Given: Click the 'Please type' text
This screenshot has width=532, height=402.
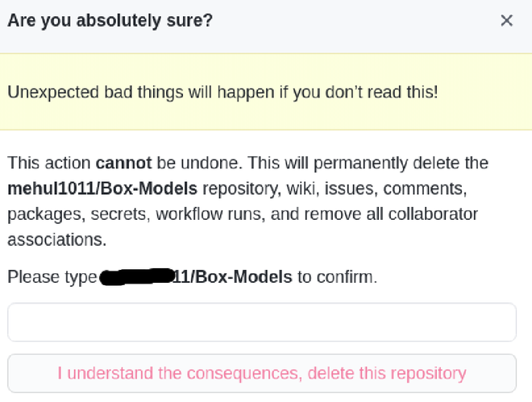Looking at the screenshot, I should tap(51, 278).
